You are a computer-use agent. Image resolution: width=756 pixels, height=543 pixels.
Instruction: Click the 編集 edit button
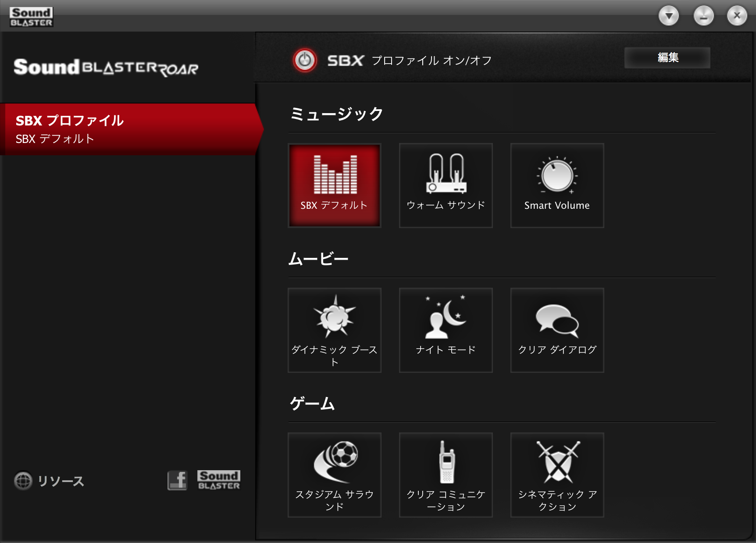click(x=667, y=58)
